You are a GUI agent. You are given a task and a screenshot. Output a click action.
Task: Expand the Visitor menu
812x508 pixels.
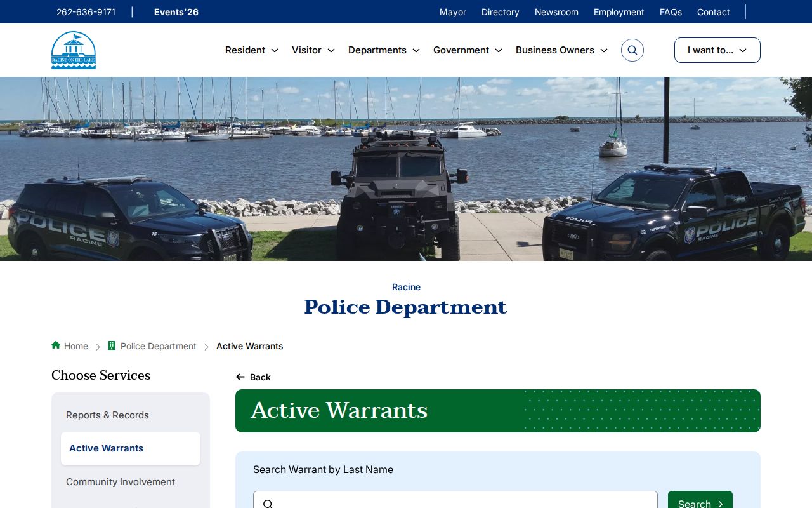click(x=313, y=50)
